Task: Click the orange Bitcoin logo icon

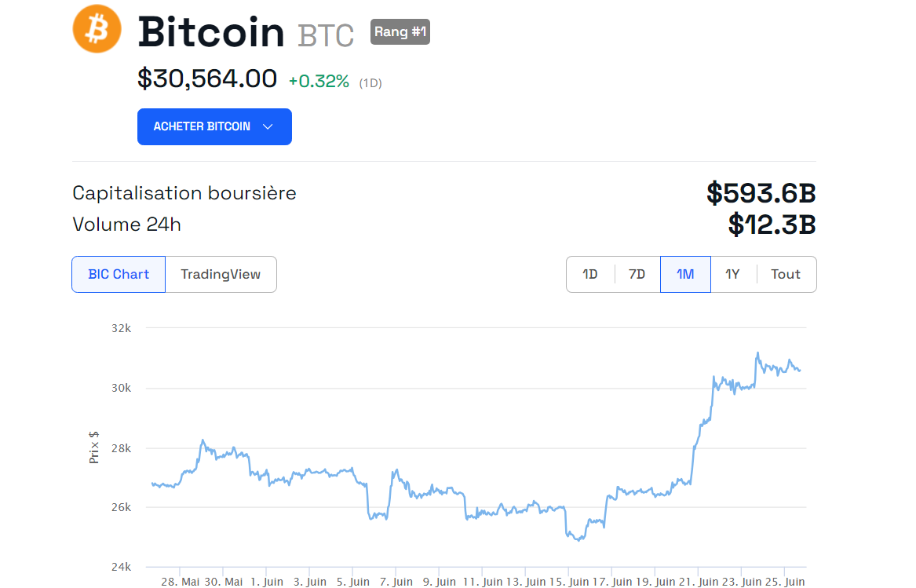Action: (97, 29)
